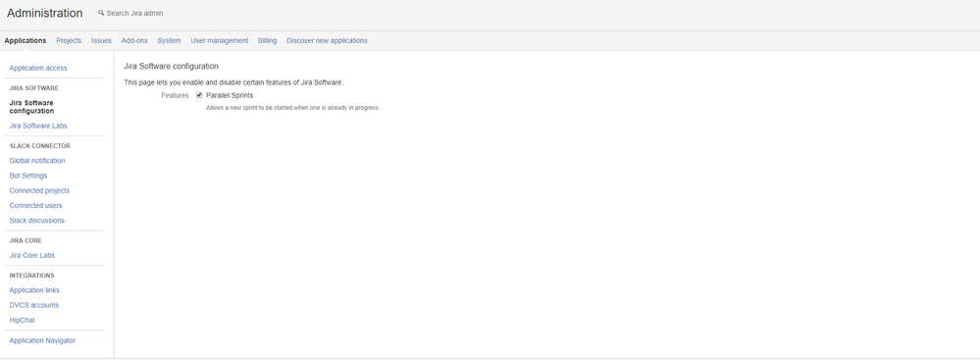Click the JIRA SOFTWARE section header
Image resolution: width=980 pixels, height=360 pixels.
coord(33,88)
